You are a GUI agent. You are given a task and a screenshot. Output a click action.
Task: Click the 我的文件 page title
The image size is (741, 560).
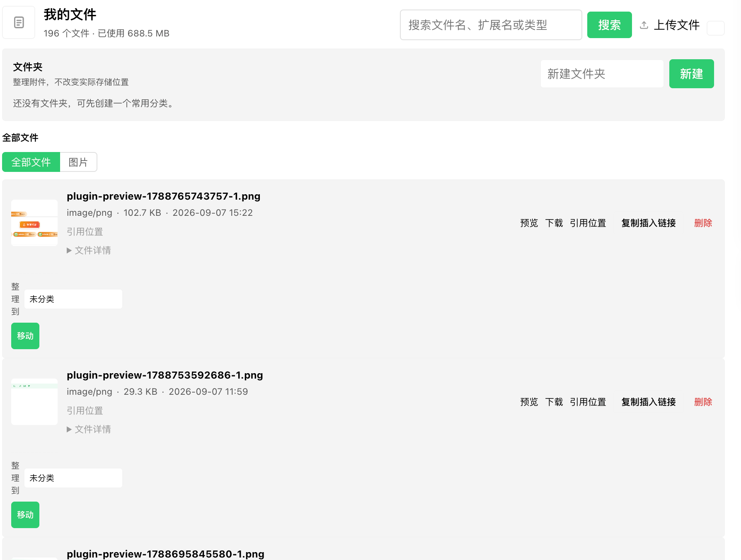[70, 14]
